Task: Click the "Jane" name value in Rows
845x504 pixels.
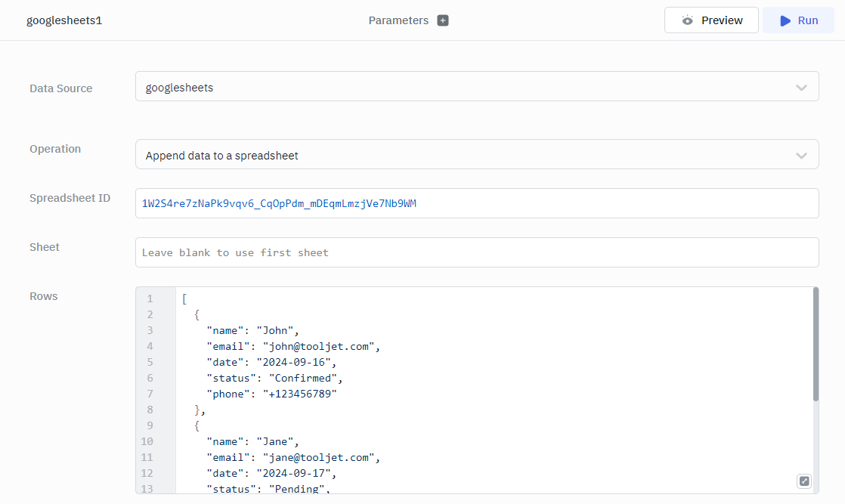Action: point(278,441)
